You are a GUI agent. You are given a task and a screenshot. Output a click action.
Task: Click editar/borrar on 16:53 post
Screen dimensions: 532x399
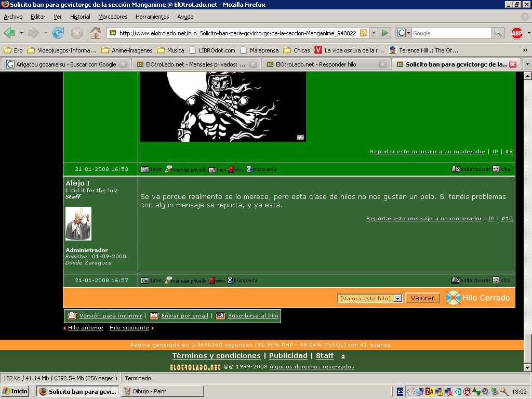point(471,169)
